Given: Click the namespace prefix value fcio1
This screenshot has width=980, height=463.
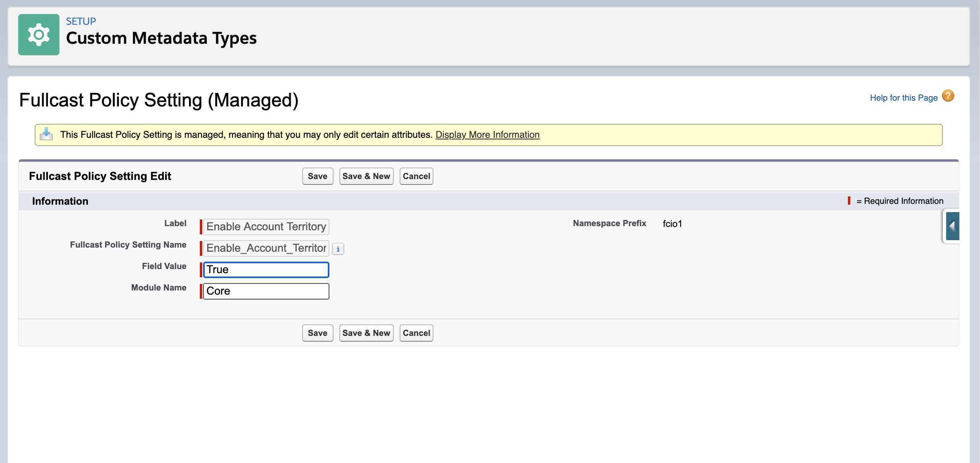Looking at the screenshot, I should pos(672,224).
